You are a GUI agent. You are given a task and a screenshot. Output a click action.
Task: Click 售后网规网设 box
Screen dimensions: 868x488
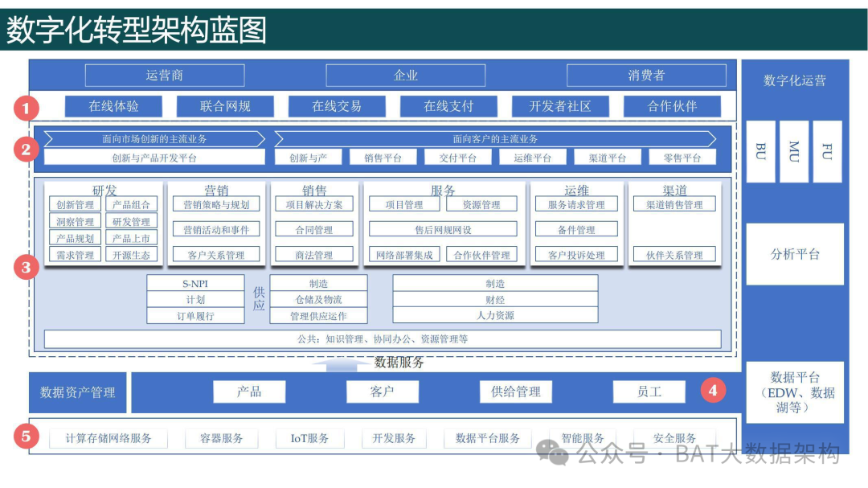click(x=443, y=229)
